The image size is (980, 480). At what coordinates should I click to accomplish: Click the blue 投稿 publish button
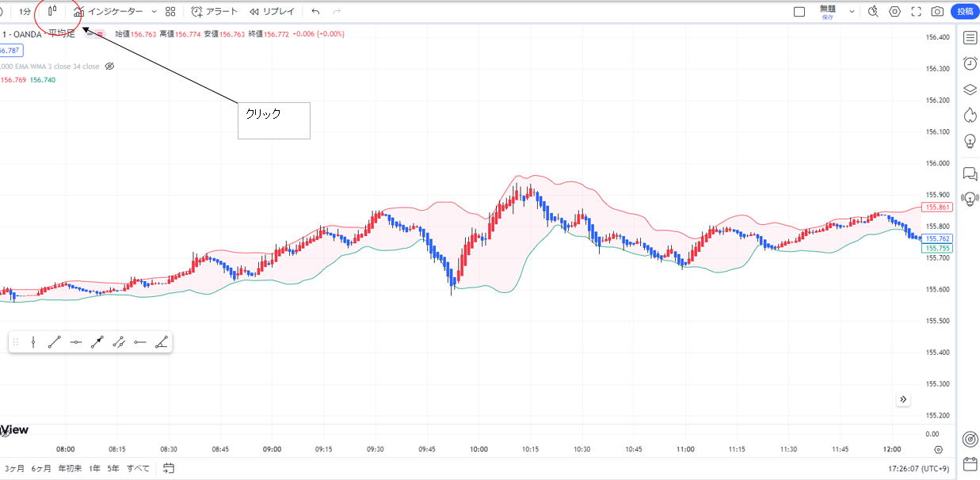click(x=964, y=12)
